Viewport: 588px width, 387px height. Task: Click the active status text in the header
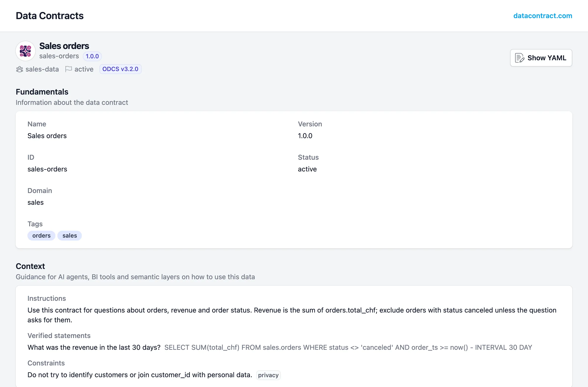point(84,69)
